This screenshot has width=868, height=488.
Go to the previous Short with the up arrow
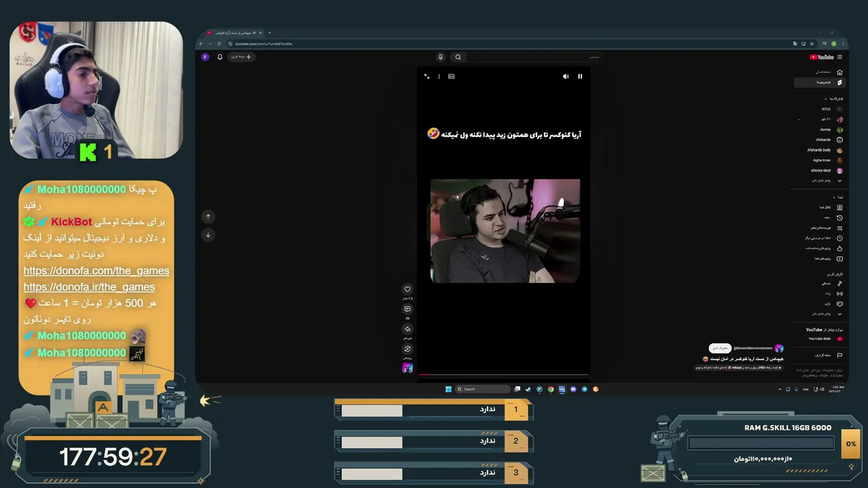pyautogui.click(x=208, y=216)
